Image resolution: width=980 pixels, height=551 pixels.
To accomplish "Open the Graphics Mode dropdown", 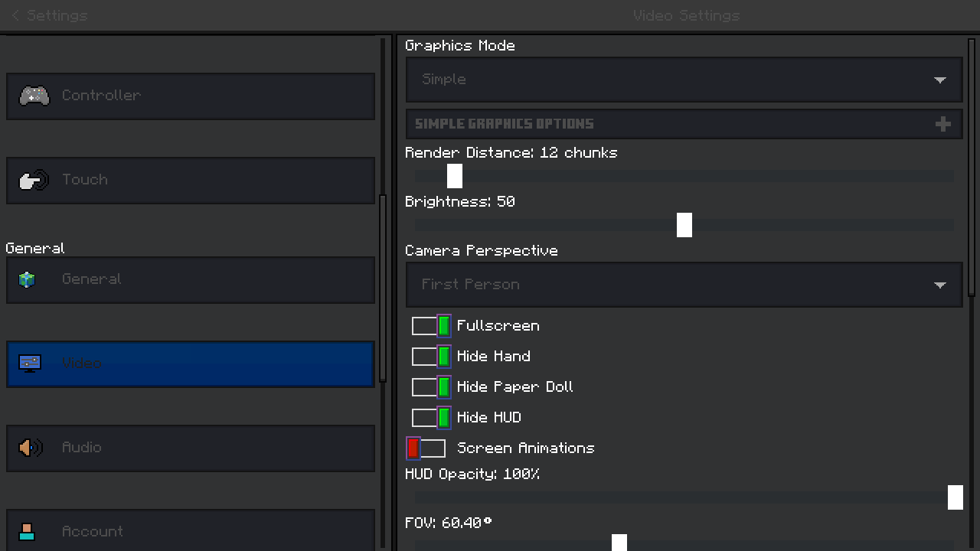I will [x=684, y=80].
